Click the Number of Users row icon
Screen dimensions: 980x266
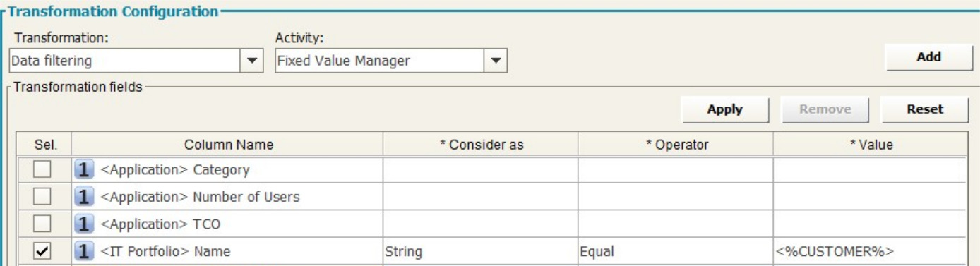pyautogui.click(x=85, y=197)
